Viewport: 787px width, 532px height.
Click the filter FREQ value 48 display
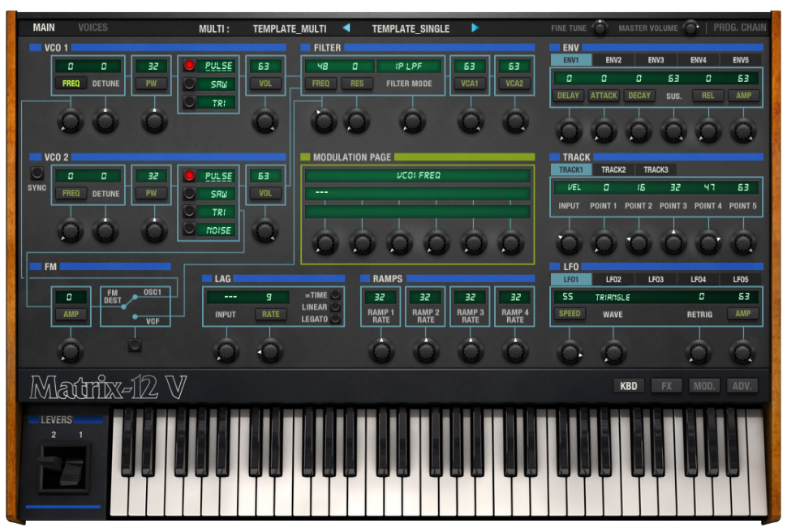[x=323, y=66]
